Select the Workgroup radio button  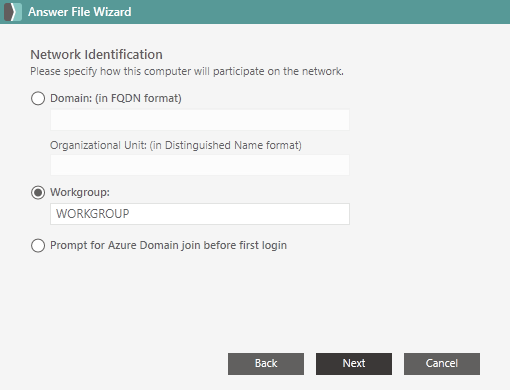click(38, 192)
